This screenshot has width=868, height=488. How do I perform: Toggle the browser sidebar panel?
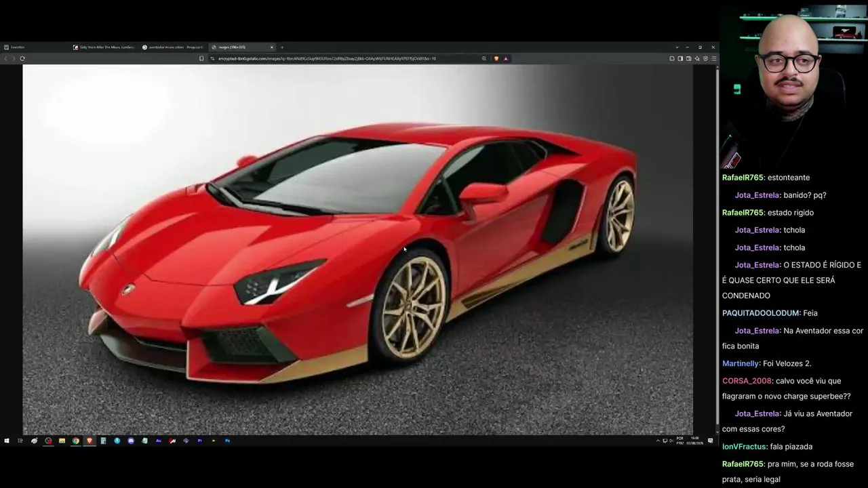(680, 58)
